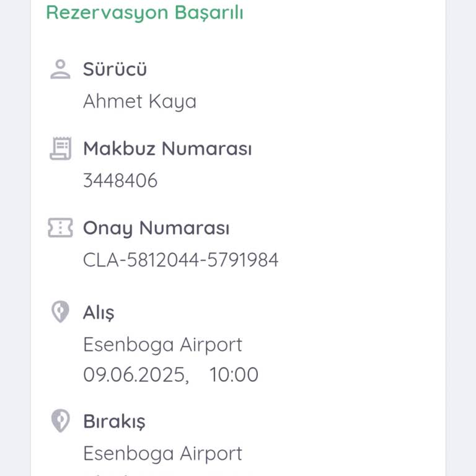Click the gray page background right of card
Viewport: 476px width, 476px height.
(x=461, y=248)
